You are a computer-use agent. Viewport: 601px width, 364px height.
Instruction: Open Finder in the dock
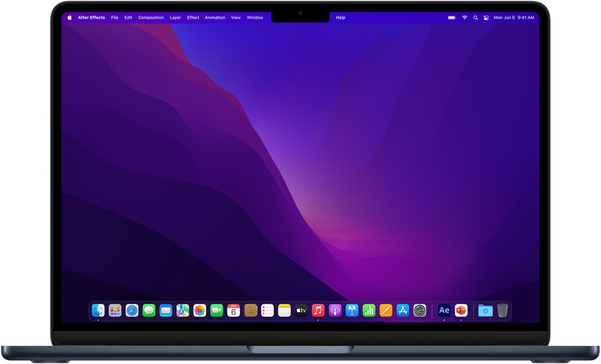pos(98,311)
